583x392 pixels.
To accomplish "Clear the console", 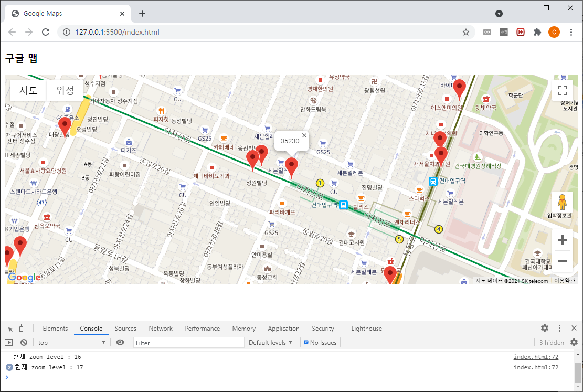I will (x=24, y=342).
